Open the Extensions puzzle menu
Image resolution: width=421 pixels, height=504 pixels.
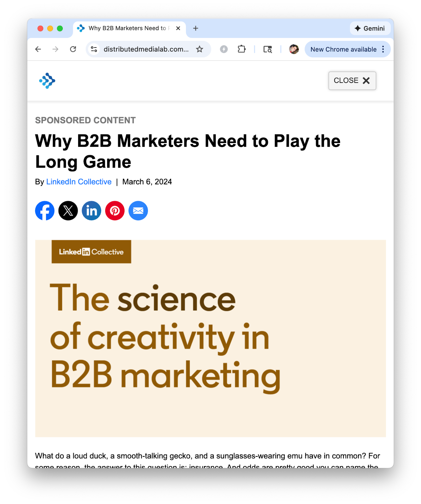coord(242,49)
